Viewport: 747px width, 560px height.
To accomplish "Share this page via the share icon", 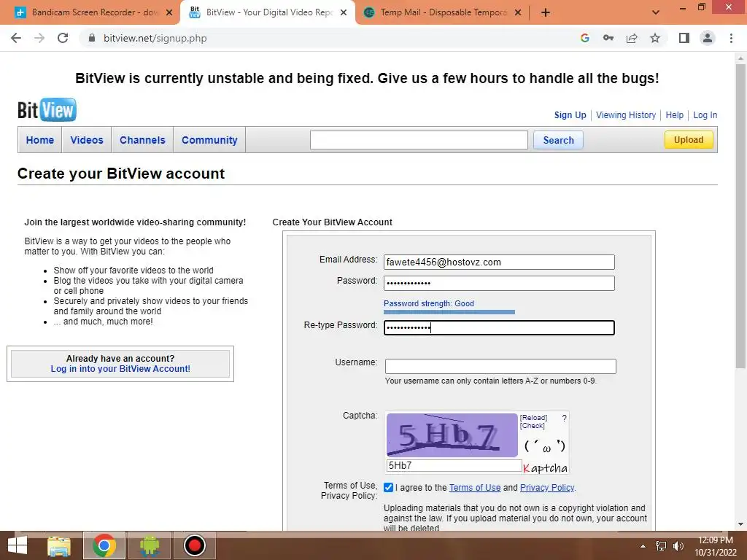I will [632, 38].
